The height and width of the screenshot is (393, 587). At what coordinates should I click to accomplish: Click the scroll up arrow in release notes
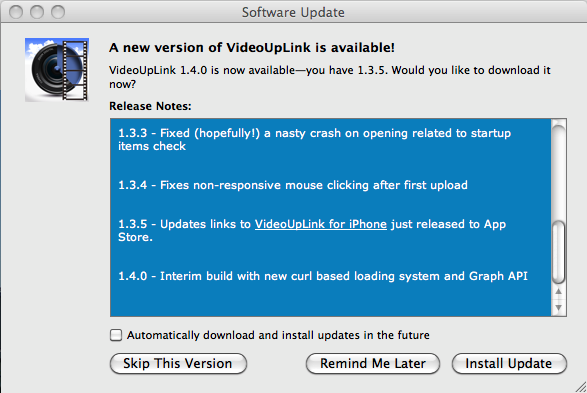point(559,291)
